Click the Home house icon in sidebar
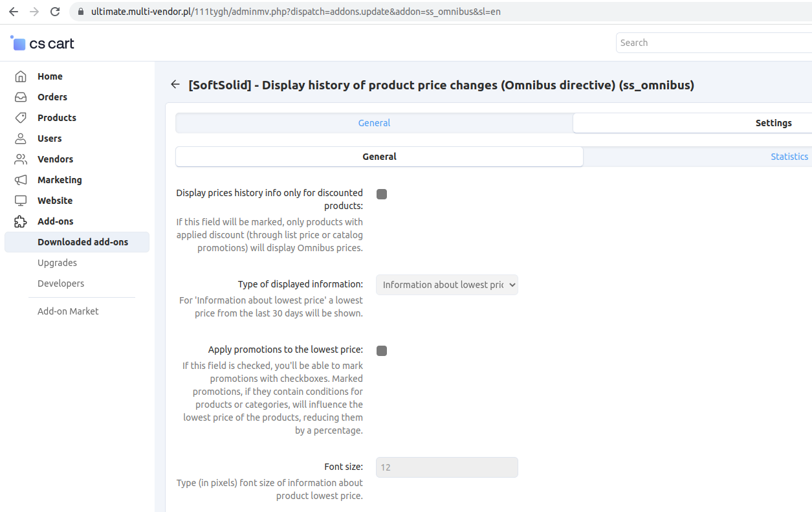The width and height of the screenshot is (812, 512). tap(21, 76)
